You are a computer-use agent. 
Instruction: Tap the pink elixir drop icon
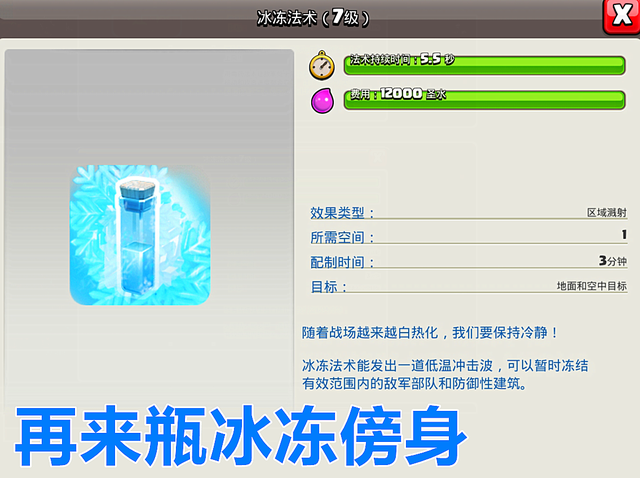[x=322, y=100]
